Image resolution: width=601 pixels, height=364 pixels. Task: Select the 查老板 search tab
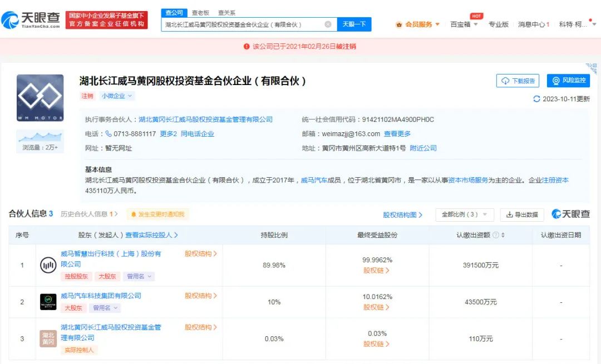[200, 13]
